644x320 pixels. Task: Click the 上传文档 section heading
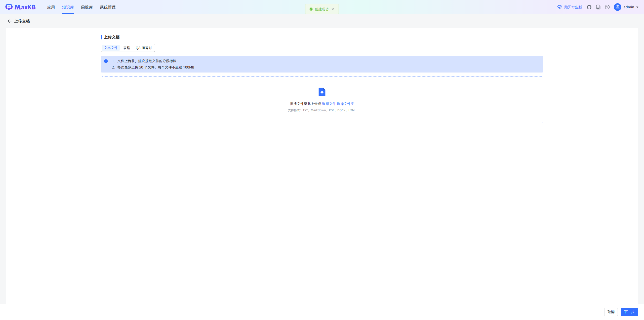point(112,37)
